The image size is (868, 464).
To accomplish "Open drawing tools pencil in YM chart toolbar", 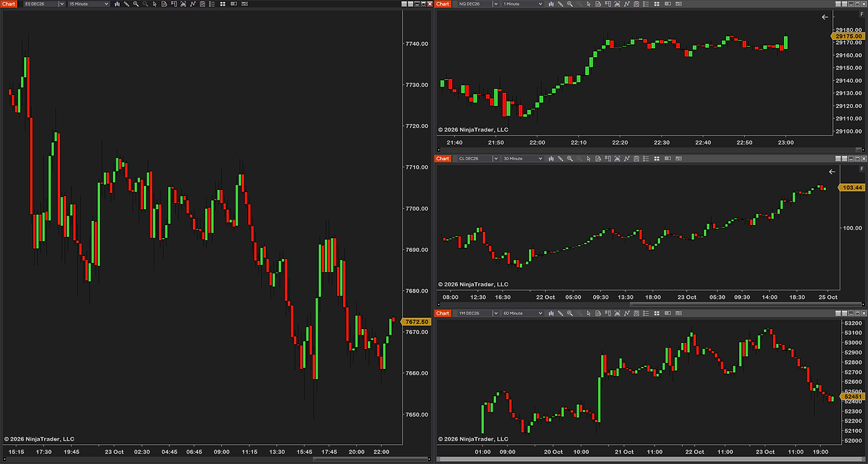I will coord(561,313).
